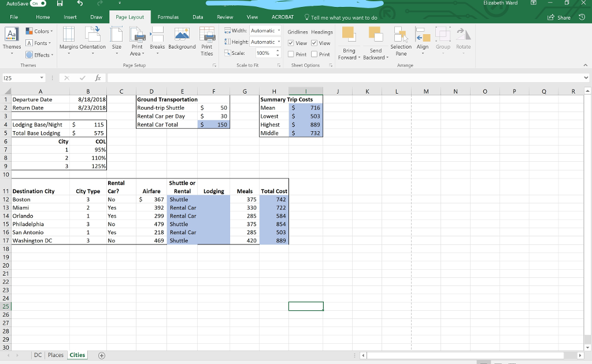The width and height of the screenshot is (592, 364).
Task: Click the Group objects icon
Action: click(x=443, y=34)
